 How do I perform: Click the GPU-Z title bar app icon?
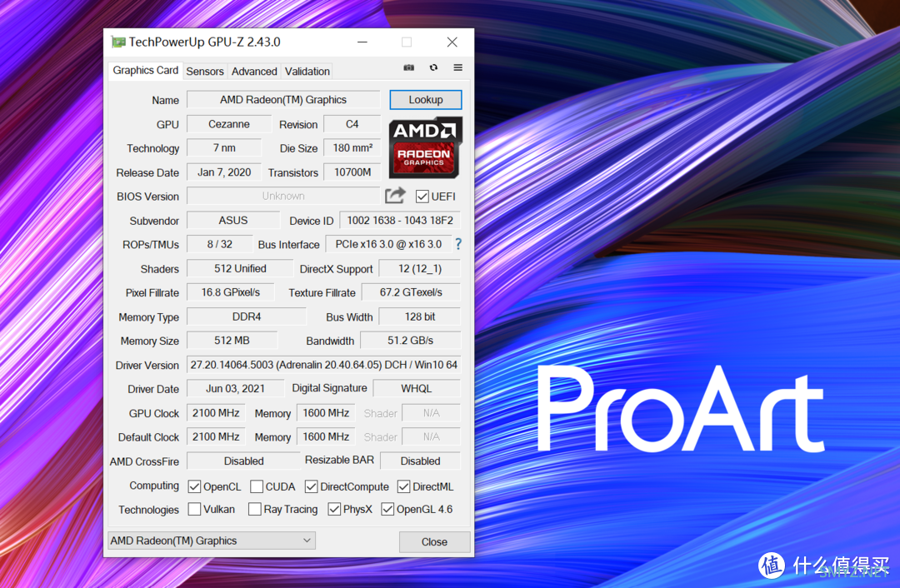pos(118,42)
